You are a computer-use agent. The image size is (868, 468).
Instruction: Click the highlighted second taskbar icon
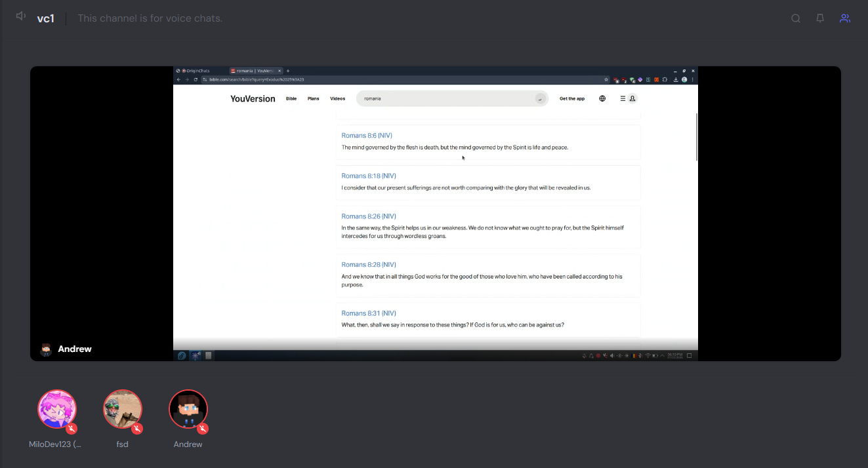click(196, 356)
